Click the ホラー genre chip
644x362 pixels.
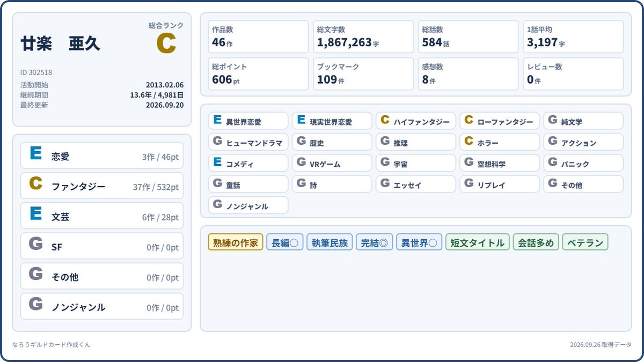coord(500,142)
